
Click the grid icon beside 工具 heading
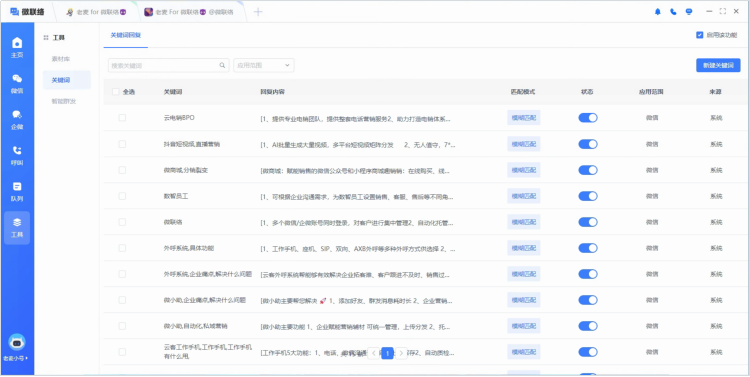coord(46,37)
